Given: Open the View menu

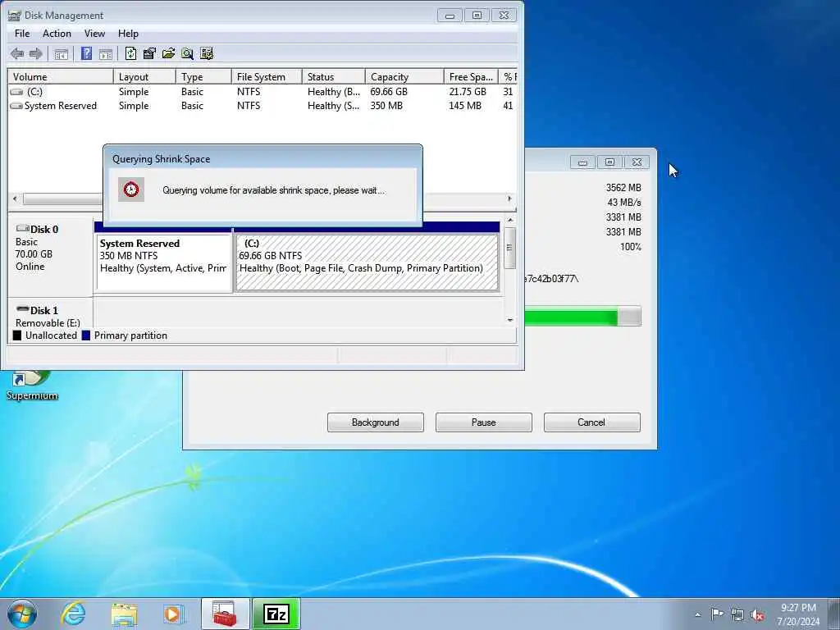Looking at the screenshot, I should coord(94,33).
